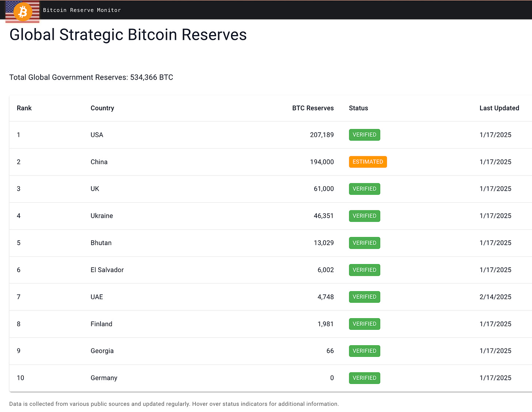Select the Ukraine country cell

(x=102, y=216)
